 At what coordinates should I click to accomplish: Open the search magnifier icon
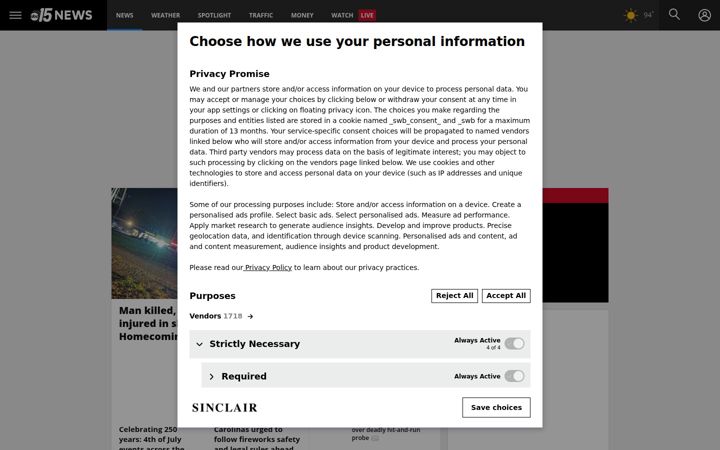click(x=674, y=15)
